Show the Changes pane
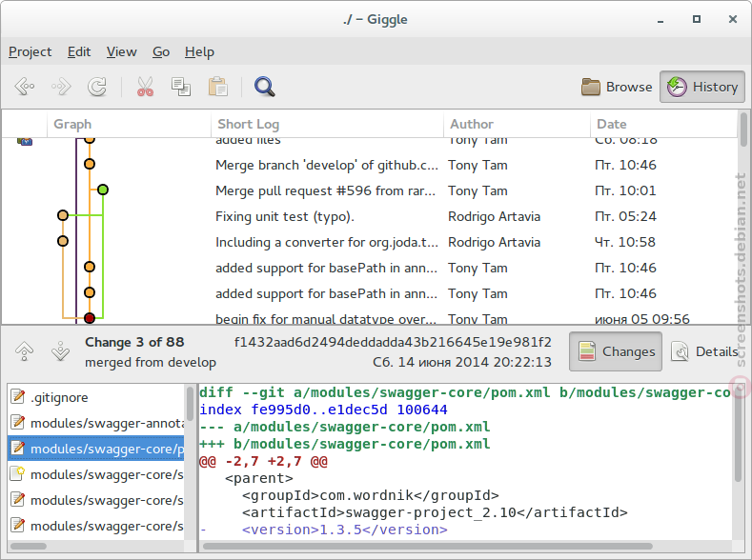Image resolution: width=752 pixels, height=560 pixels. pyautogui.click(x=616, y=351)
